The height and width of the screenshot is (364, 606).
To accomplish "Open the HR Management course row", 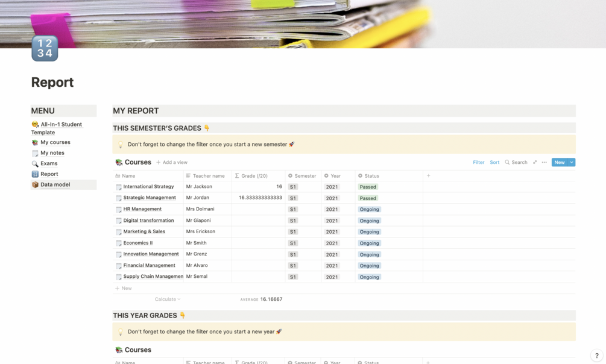I will point(142,209).
